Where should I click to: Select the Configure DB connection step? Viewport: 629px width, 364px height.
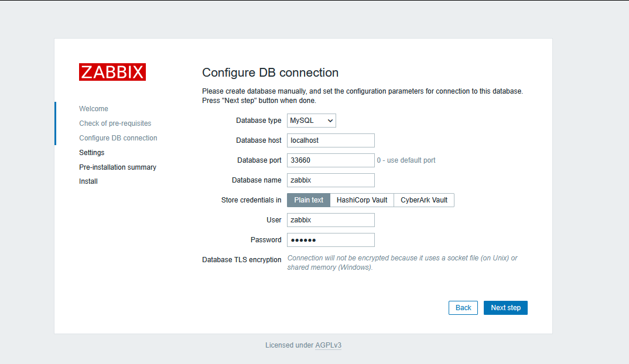click(x=118, y=138)
